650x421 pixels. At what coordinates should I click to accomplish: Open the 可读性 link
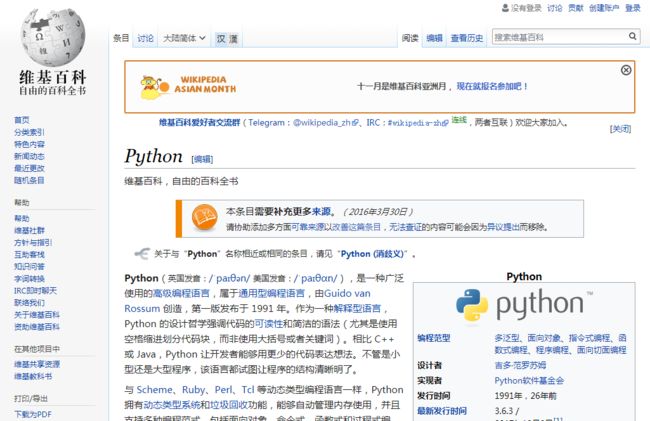[x=269, y=324]
